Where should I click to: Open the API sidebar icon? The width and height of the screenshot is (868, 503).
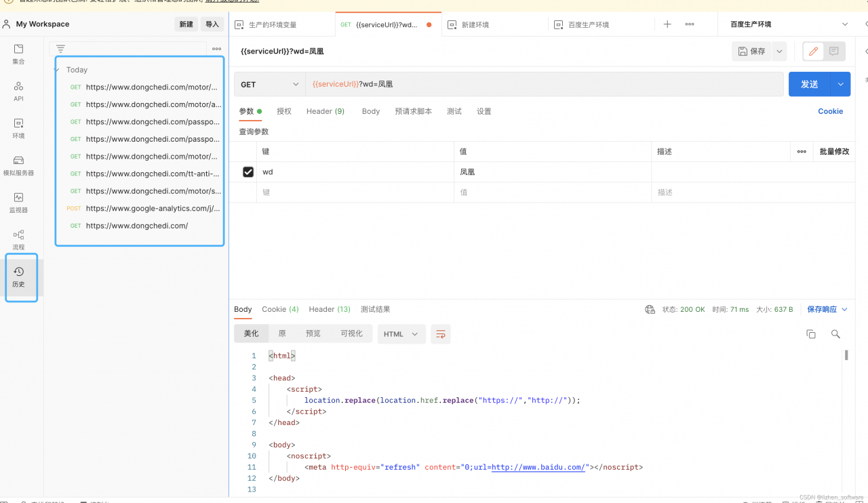(18, 92)
